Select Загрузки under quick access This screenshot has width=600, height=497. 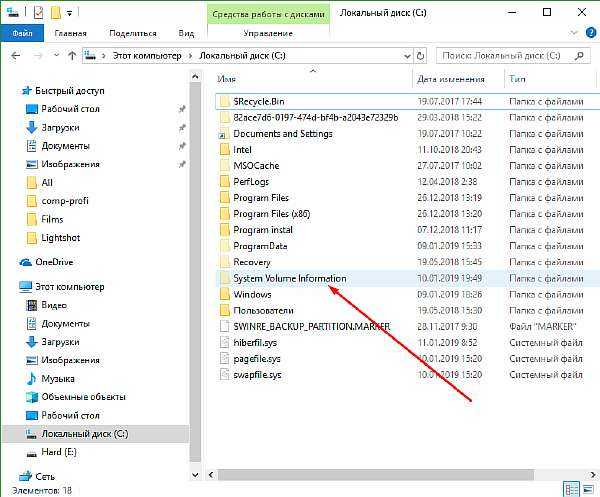[60, 127]
